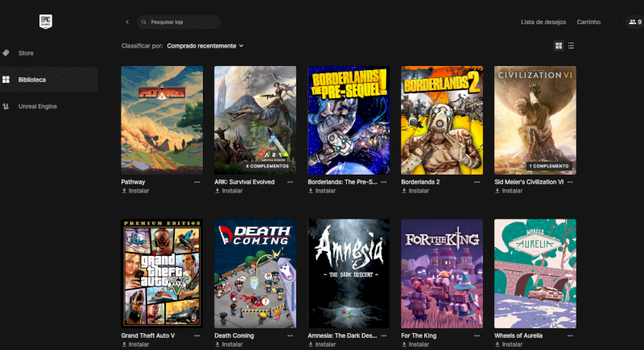This screenshot has width=644, height=350.
Task: Click Grand Theft Auto V cover art
Action: 162,274
